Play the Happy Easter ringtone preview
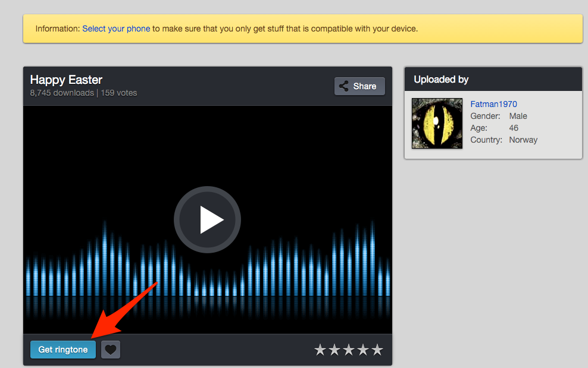Viewport: 588px width, 368px height. point(207,220)
